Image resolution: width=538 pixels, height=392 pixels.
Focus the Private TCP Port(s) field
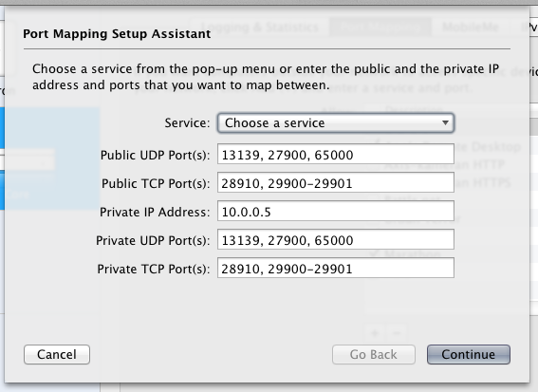(x=336, y=268)
